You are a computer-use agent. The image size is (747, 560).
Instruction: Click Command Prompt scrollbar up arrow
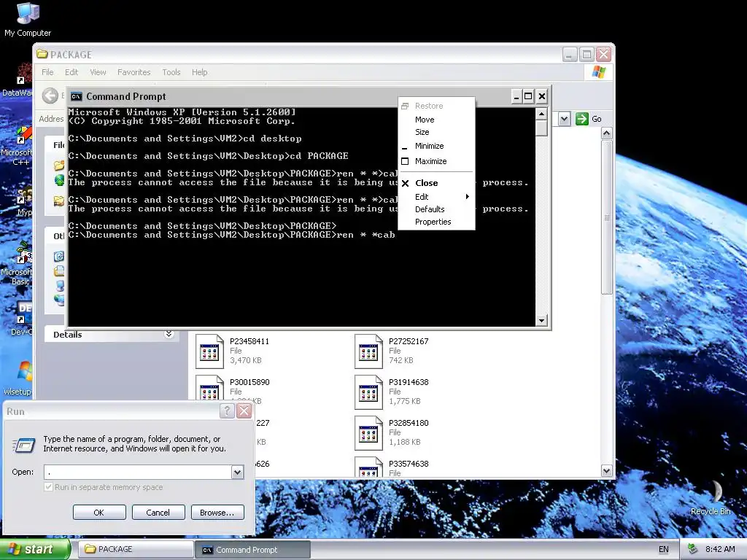tap(541, 114)
